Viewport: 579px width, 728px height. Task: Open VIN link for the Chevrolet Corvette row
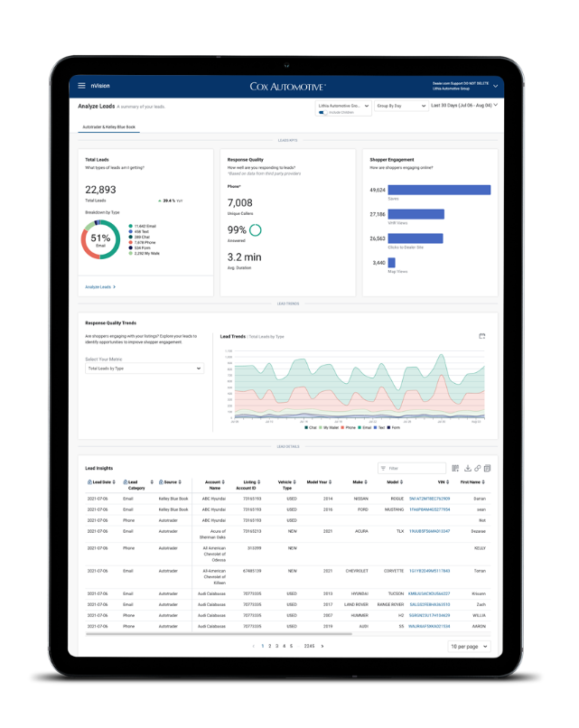[x=429, y=571]
